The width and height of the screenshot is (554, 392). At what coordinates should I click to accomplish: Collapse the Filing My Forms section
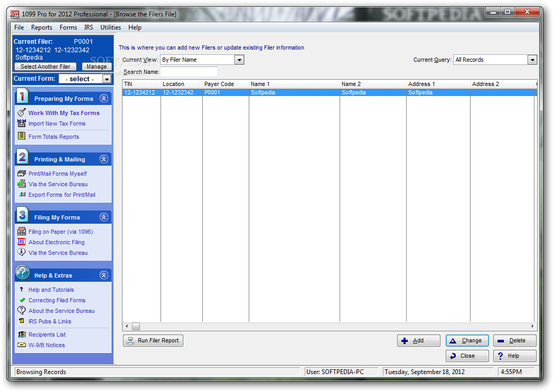point(104,217)
